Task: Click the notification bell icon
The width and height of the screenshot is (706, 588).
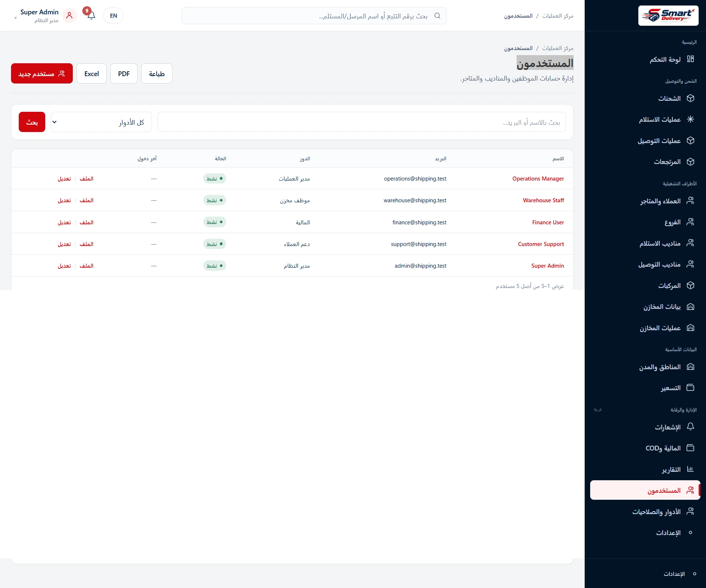Action: tap(91, 15)
